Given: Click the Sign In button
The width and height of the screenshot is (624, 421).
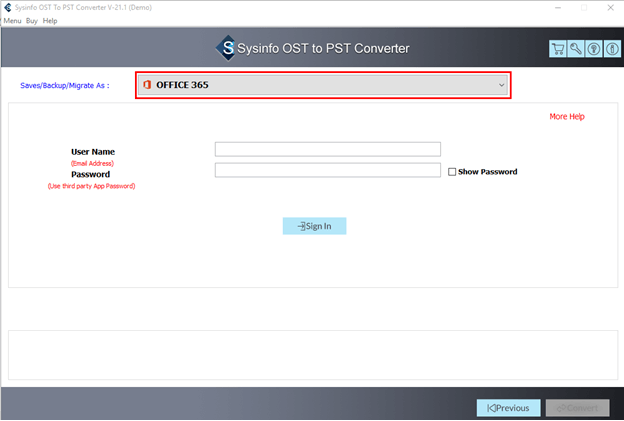Looking at the screenshot, I should click(x=314, y=226).
